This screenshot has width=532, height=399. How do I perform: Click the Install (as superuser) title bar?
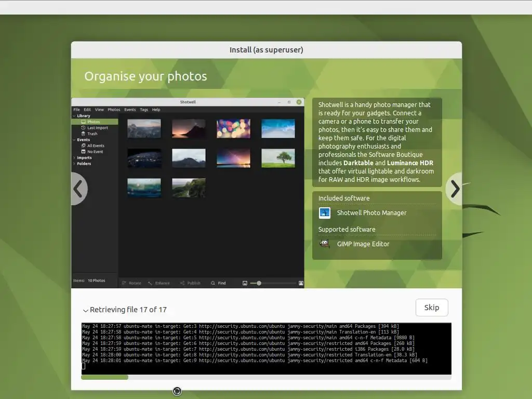[267, 50]
